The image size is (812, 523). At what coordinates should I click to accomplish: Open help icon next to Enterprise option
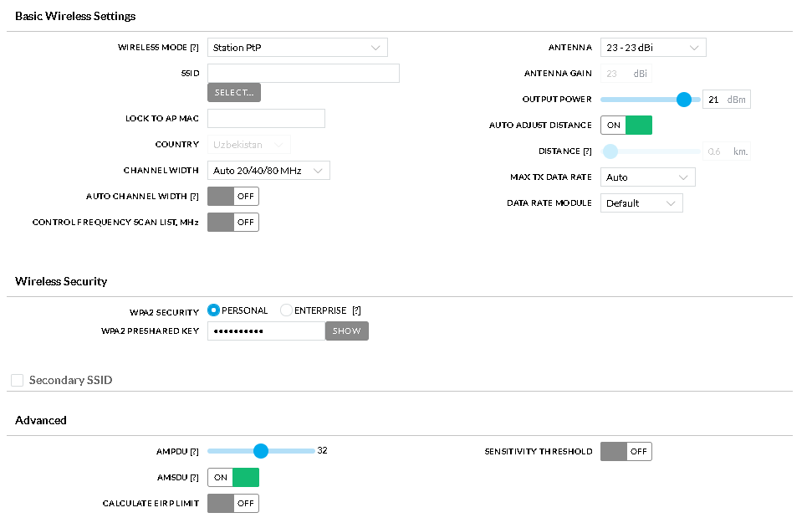(x=356, y=310)
